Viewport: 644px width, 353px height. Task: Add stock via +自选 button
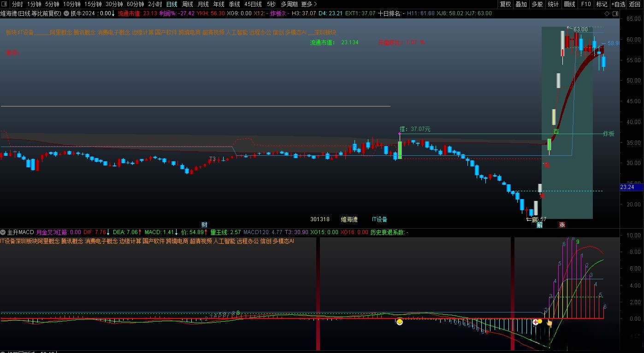click(x=618, y=4)
